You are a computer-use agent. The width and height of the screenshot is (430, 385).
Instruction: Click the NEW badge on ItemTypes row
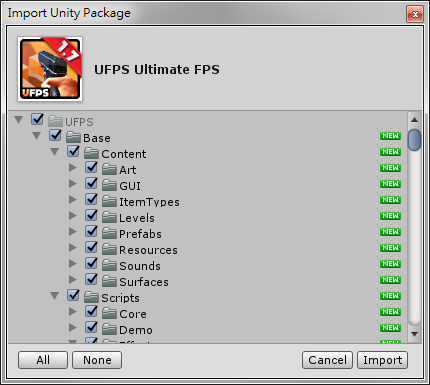[x=390, y=200]
